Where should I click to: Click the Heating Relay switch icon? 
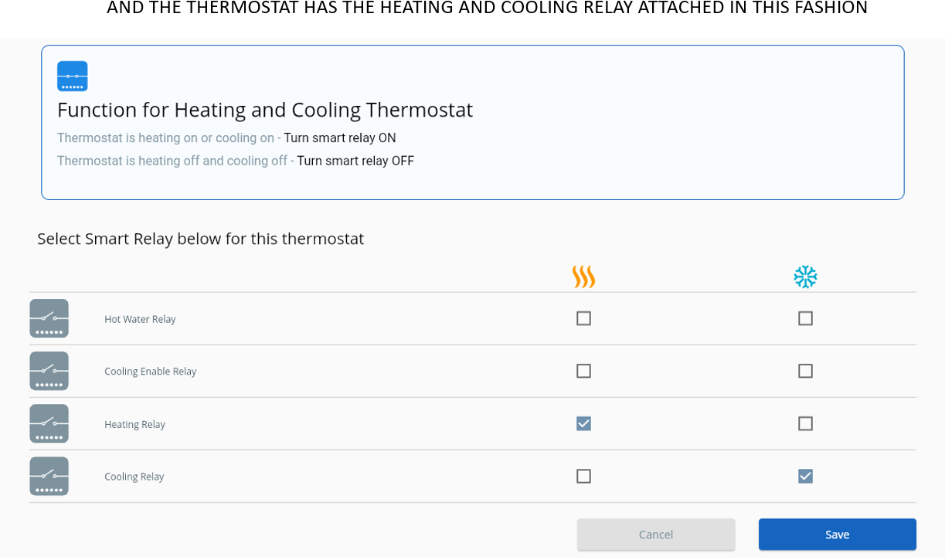pos(49,423)
